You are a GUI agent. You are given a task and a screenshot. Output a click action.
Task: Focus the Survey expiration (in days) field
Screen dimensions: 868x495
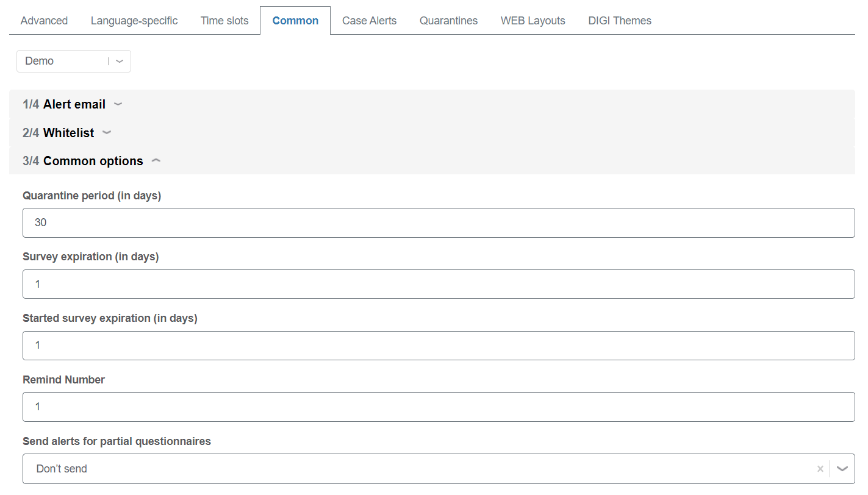pyautogui.click(x=439, y=284)
